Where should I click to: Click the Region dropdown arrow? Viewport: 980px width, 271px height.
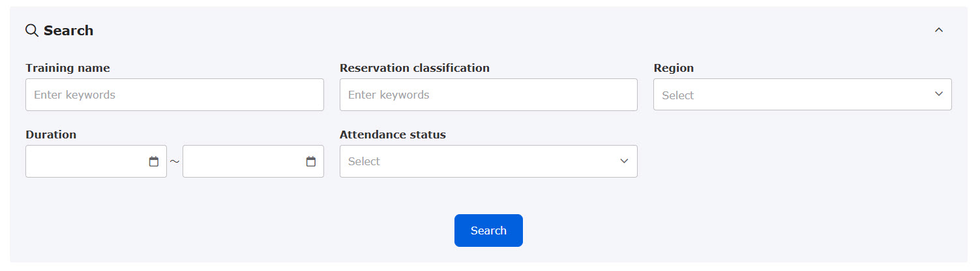click(939, 94)
